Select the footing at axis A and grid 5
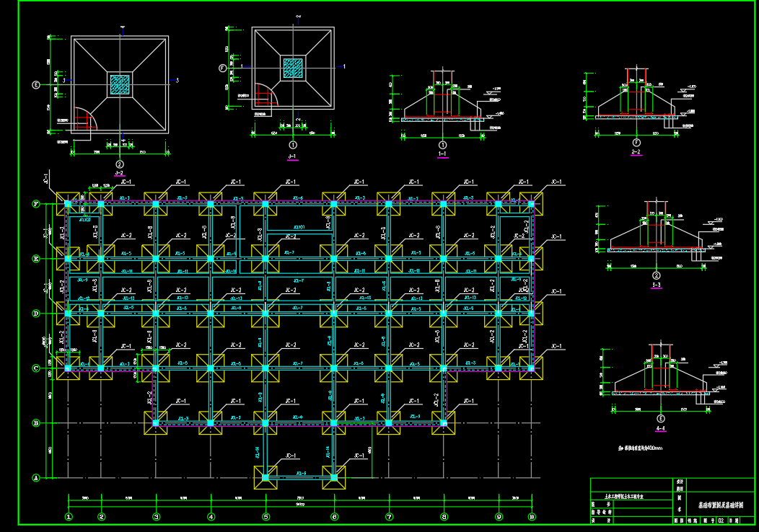 tap(266, 476)
